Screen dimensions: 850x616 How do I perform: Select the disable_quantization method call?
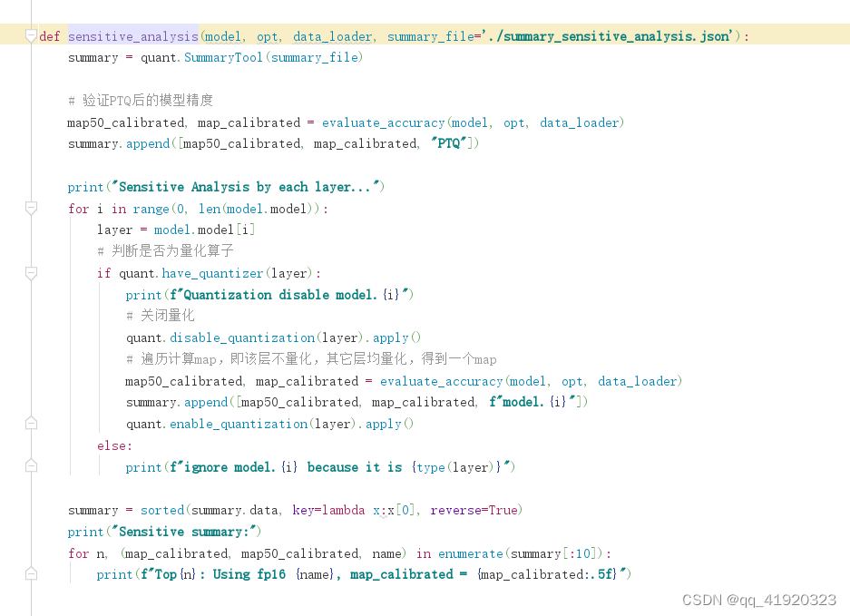coord(241,337)
